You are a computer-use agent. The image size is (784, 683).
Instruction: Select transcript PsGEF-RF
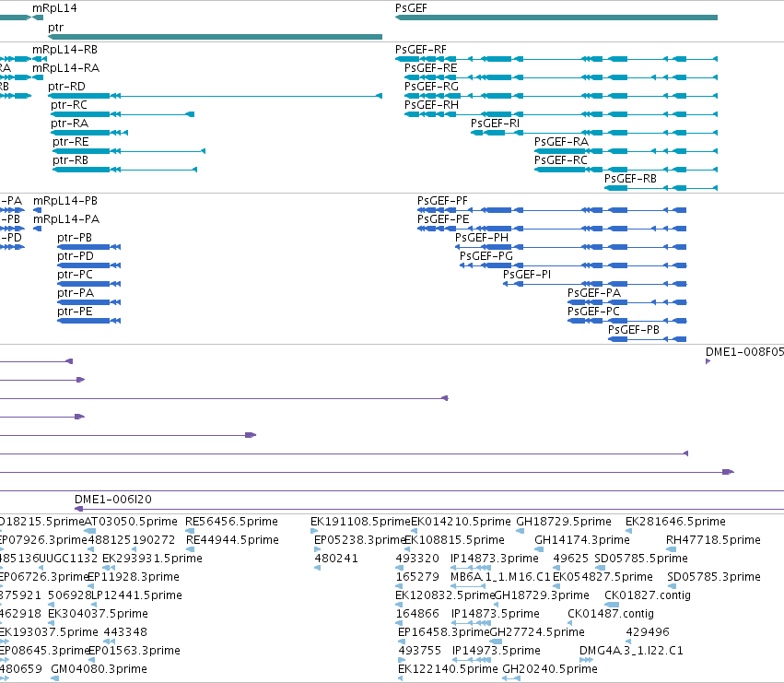tap(556, 59)
